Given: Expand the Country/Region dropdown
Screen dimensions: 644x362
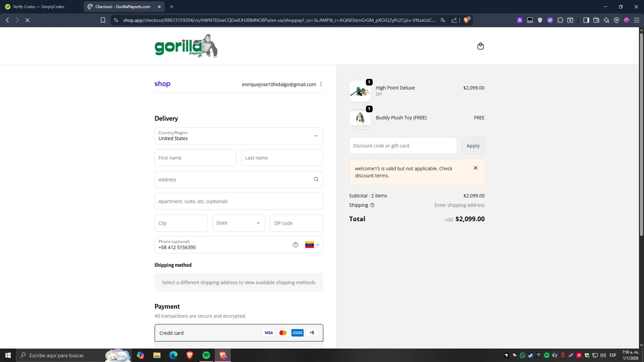Looking at the screenshot, I should point(239,136).
